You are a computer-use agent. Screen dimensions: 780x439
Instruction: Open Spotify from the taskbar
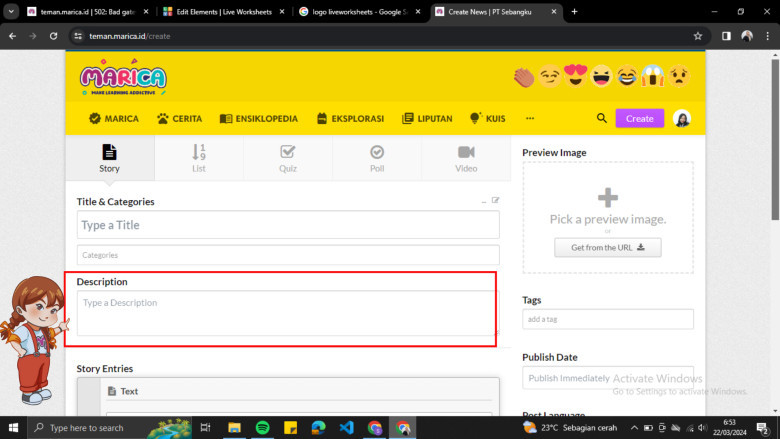pyautogui.click(x=262, y=427)
